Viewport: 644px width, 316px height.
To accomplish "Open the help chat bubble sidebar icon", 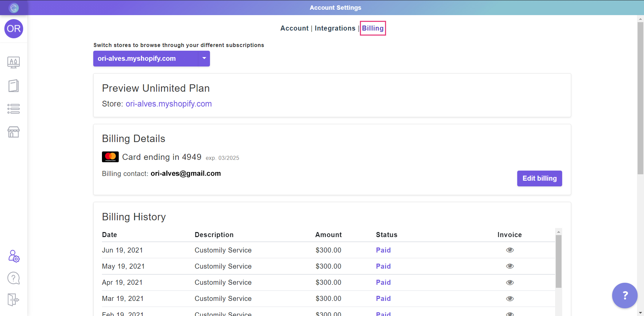I will point(14,278).
